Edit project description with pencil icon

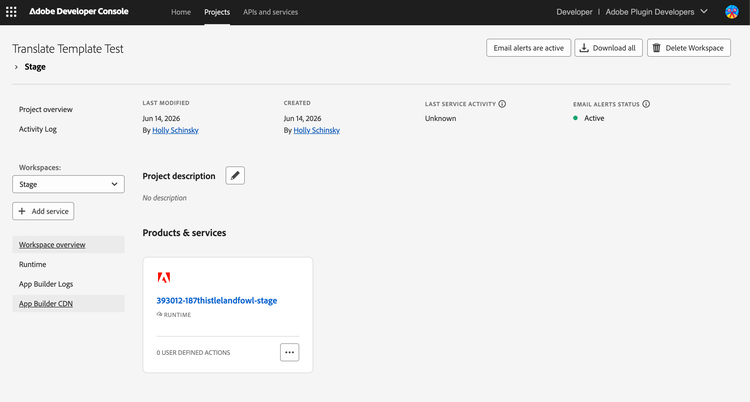[235, 176]
